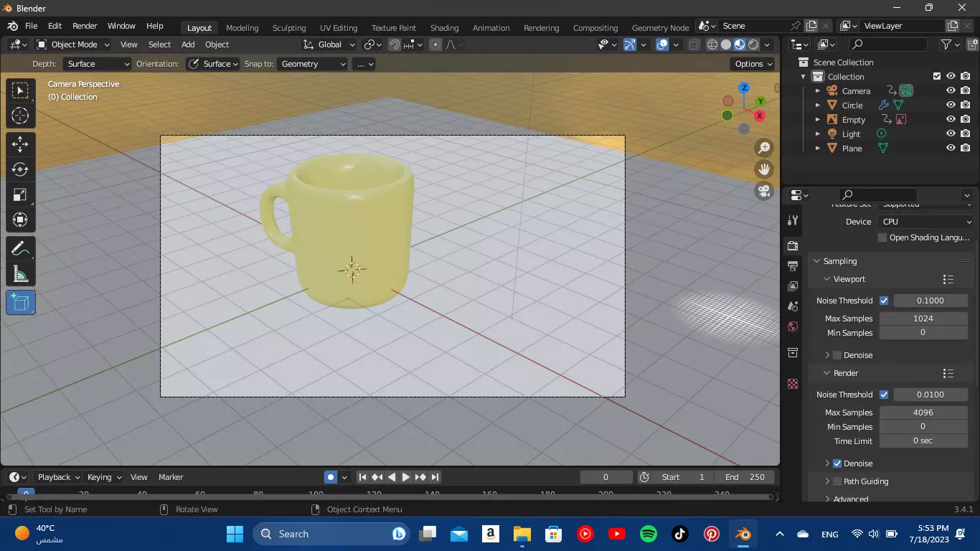980x551 pixels.
Task: Open the World properties tab
Action: click(793, 326)
